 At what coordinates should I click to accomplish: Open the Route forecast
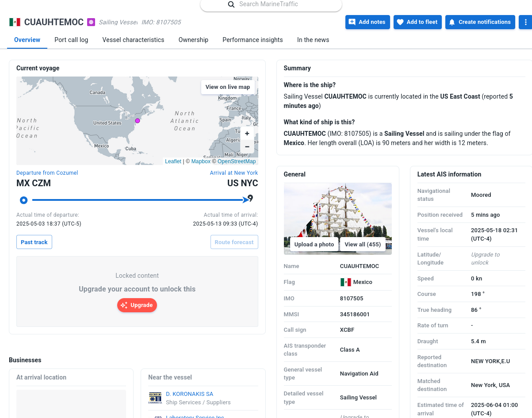(234, 242)
